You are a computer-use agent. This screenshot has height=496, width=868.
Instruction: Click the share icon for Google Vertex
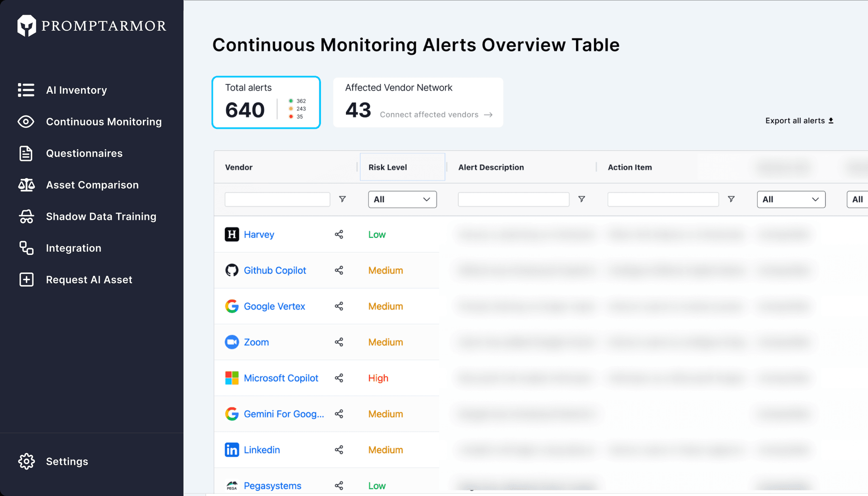(x=339, y=306)
